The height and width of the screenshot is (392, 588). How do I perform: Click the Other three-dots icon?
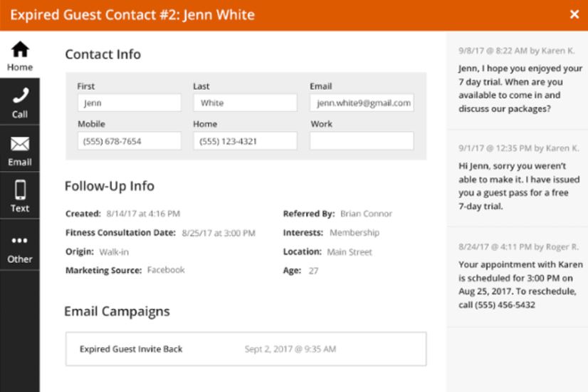tap(20, 240)
